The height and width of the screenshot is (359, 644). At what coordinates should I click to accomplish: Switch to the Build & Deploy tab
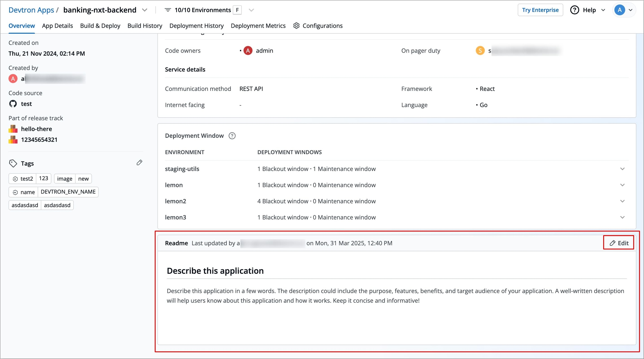point(100,26)
